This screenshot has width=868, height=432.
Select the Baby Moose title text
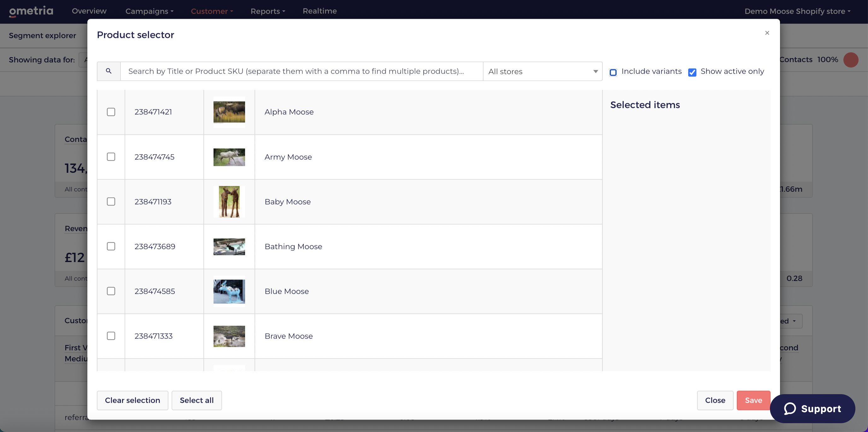pyautogui.click(x=287, y=202)
